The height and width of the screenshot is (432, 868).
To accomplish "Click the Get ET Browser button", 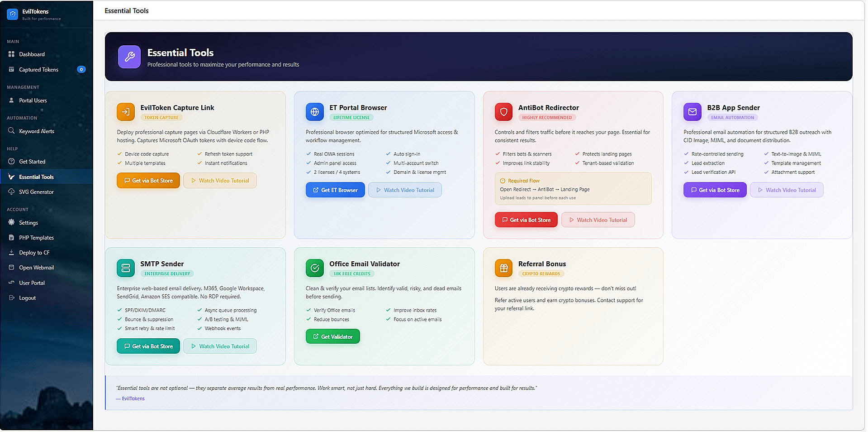I will [335, 190].
